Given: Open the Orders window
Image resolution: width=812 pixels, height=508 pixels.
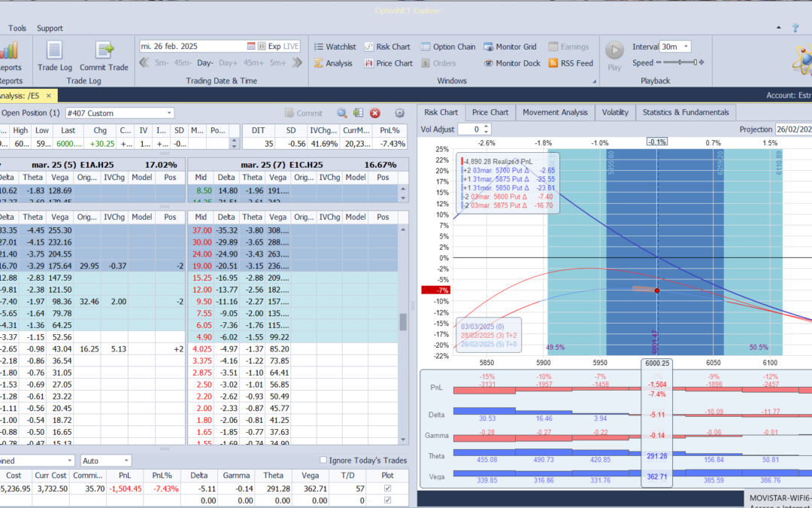Looking at the screenshot, I should coord(438,63).
